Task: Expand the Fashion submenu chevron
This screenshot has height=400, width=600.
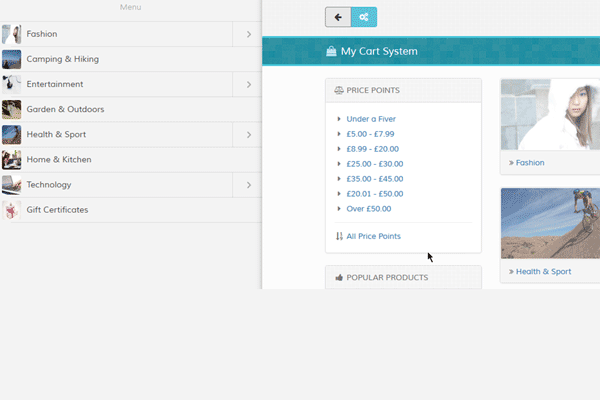Action: pos(249,34)
